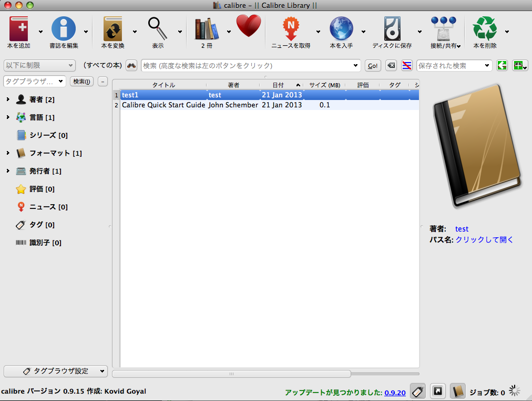Open dropdown arrow next to 表示
This screenshot has width=532, height=401.
point(180,32)
